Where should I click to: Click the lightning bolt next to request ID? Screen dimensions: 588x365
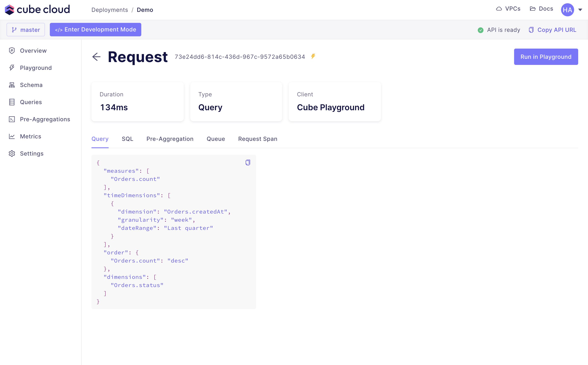(313, 56)
